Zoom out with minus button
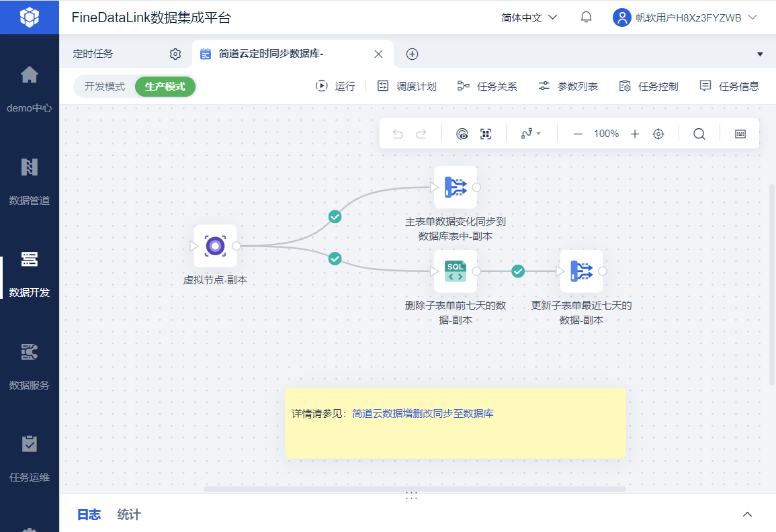776x532 pixels. 578,134
